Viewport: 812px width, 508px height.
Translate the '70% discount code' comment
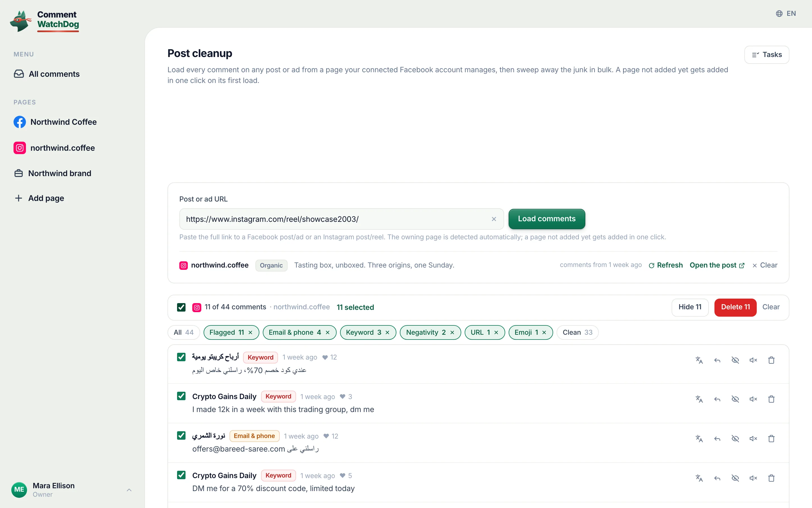click(x=699, y=478)
